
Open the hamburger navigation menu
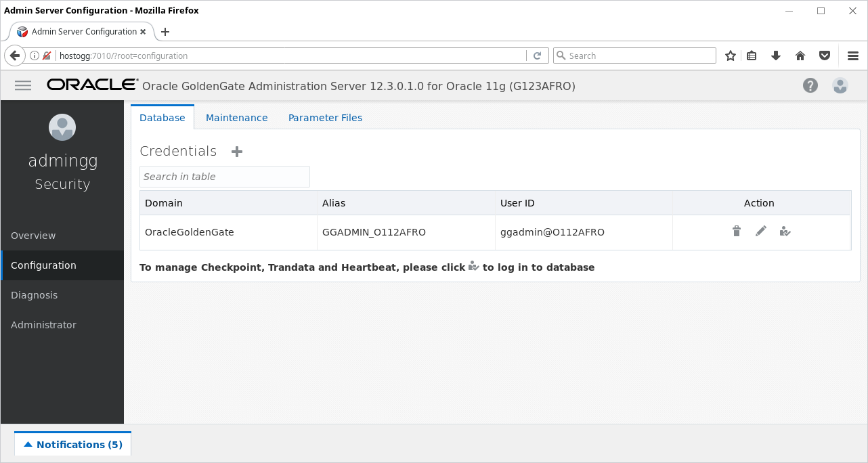click(x=23, y=85)
